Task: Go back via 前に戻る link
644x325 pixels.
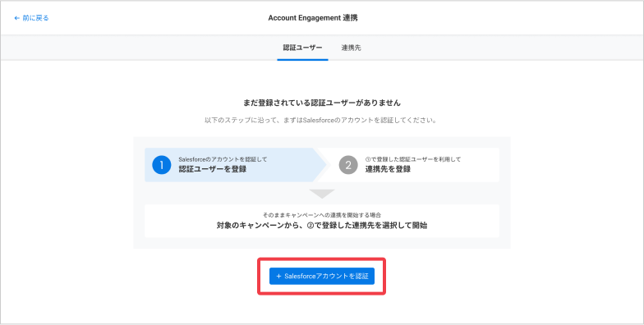Action: tap(31, 18)
